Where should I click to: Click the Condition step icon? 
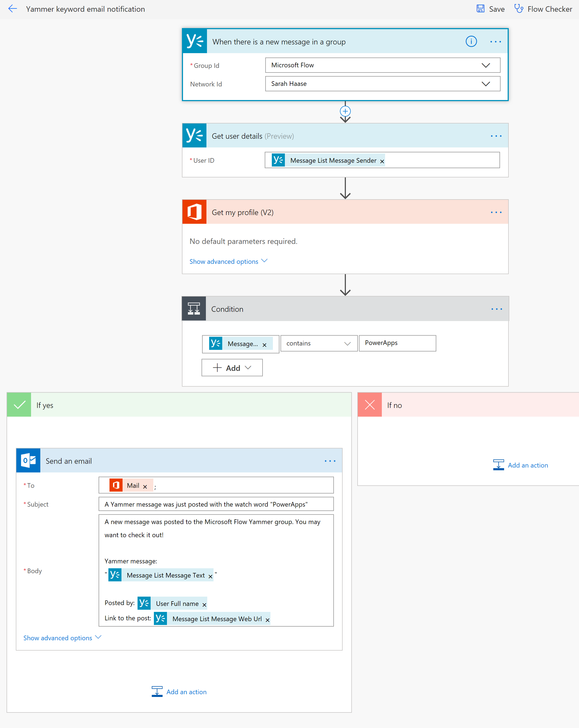click(x=194, y=308)
